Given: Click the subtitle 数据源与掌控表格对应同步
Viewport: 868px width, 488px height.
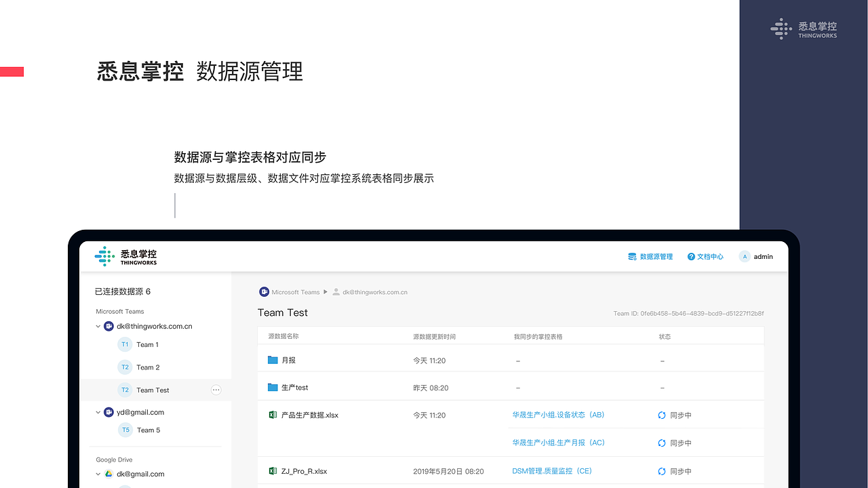Looking at the screenshot, I should [x=250, y=157].
